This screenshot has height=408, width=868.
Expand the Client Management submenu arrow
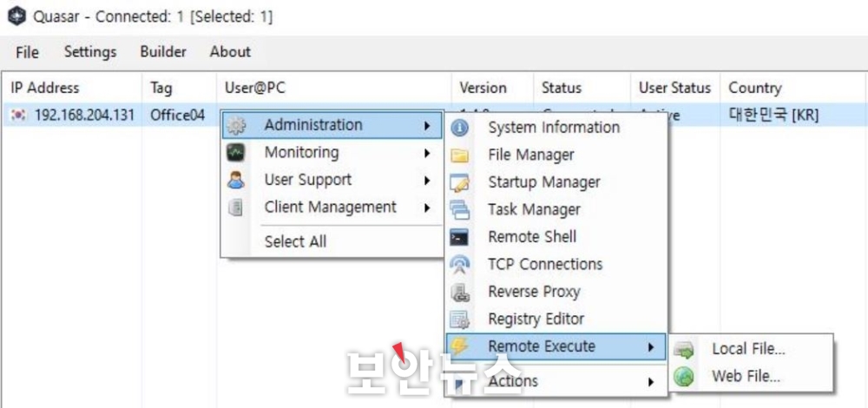(x=427, y=208)
